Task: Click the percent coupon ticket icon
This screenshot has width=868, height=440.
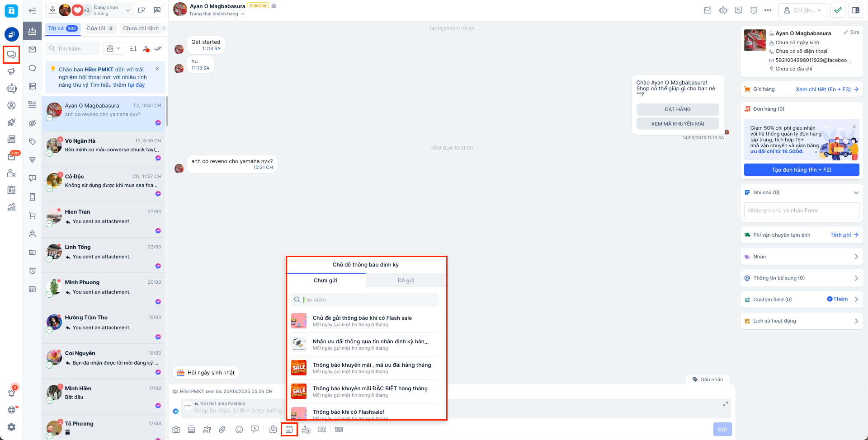Action: point(322,430)
